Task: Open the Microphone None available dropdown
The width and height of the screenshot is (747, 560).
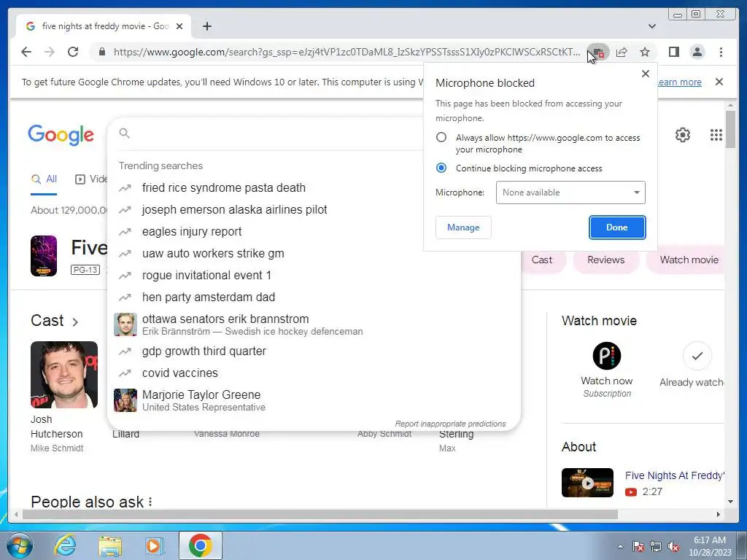Action: (570, 192)
